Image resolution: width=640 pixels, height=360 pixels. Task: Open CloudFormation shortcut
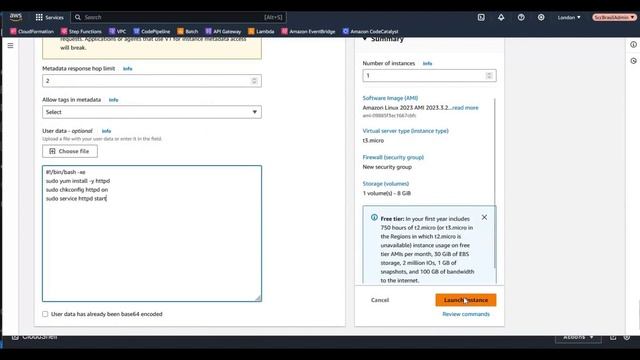tap(32, 31)
